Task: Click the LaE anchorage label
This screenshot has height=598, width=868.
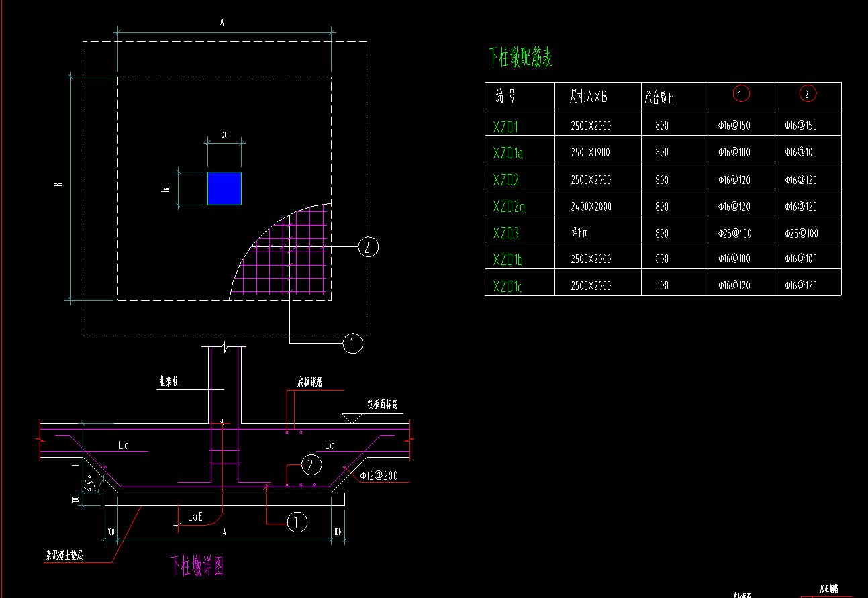Action: click(195, 517)
